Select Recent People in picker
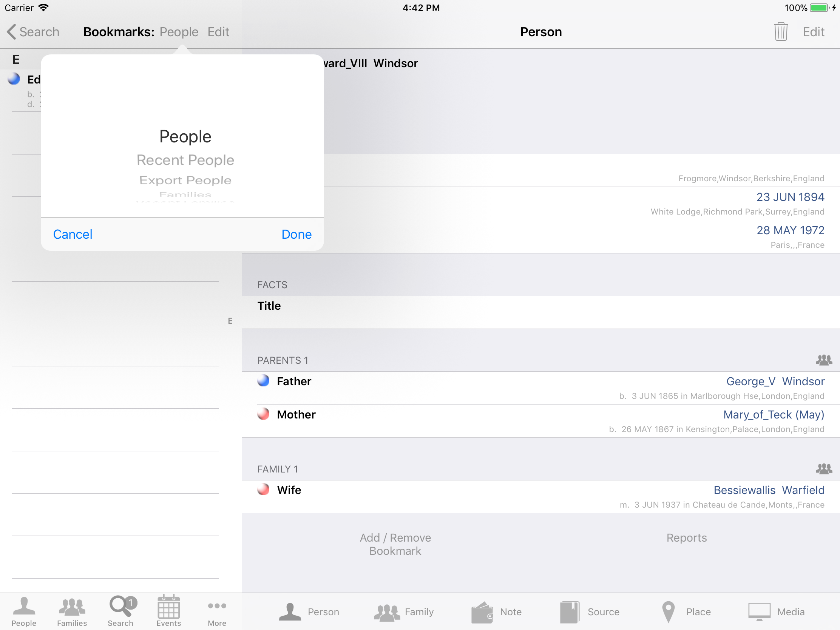The width and height of the screenshot is (840, 630). (x=185, y=160)
